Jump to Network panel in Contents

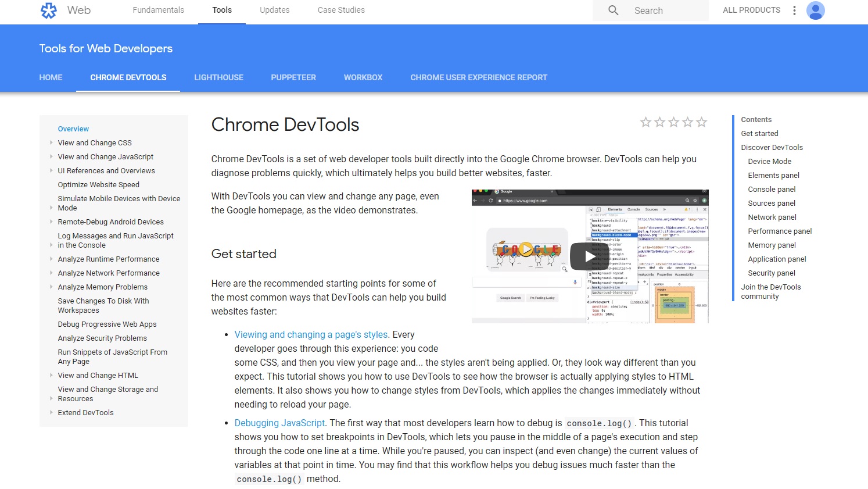(772, 217)
